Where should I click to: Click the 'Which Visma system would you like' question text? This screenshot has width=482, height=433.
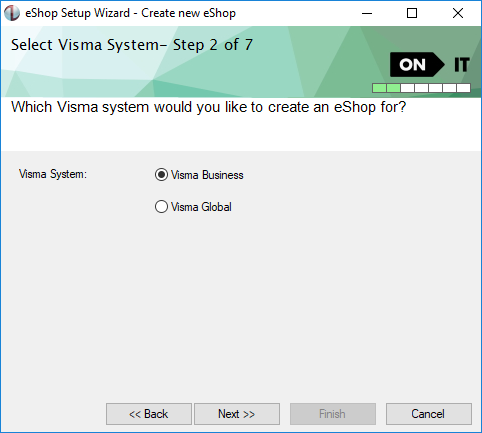[x=209, y=107]
